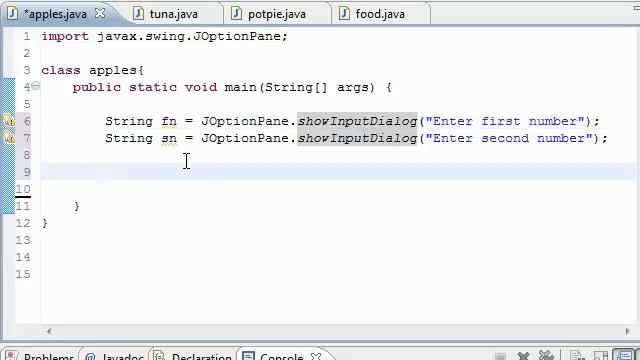
Task: Click the food.java tab file icon
Action: tap(344, 13)
